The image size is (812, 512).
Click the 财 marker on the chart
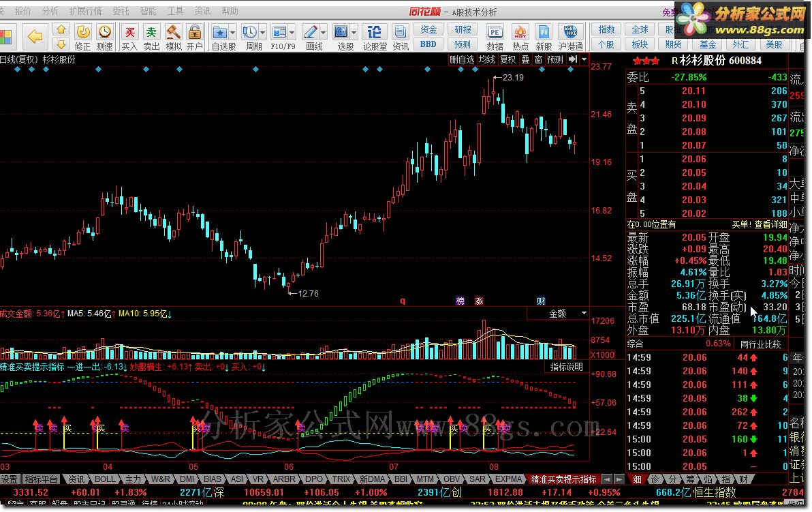click(x=541, y=301)
